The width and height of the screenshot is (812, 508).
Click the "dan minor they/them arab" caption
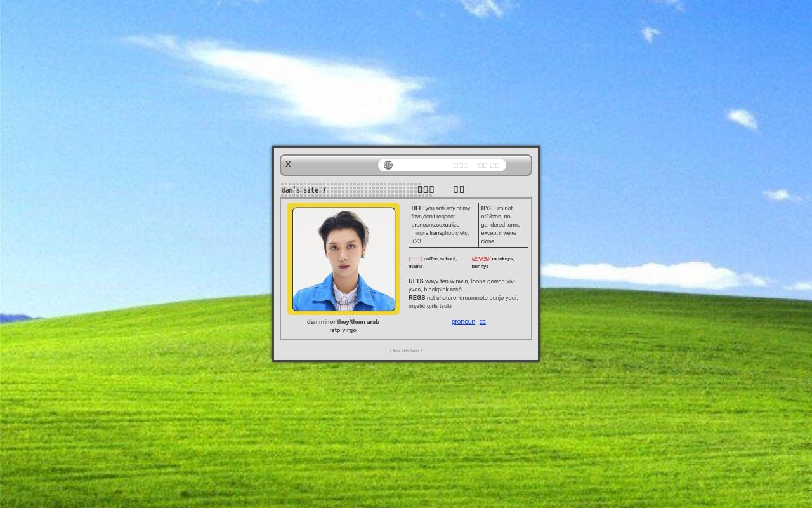343,322
